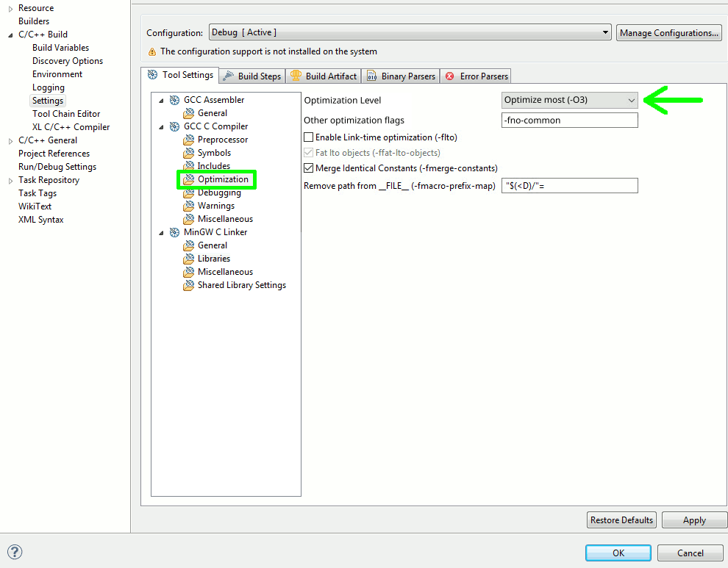Click the GCC C Compiler tool icon

pos(174,126)
